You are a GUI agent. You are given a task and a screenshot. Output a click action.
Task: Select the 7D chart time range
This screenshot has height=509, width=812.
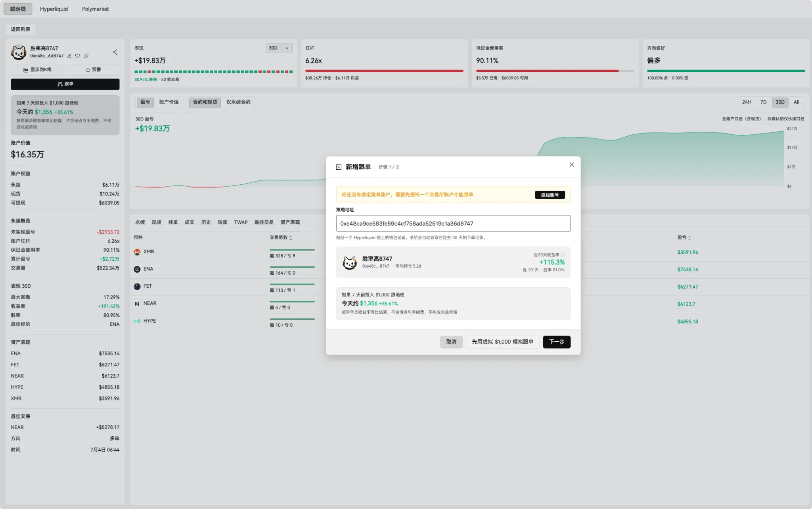click(x=763, y=102)
